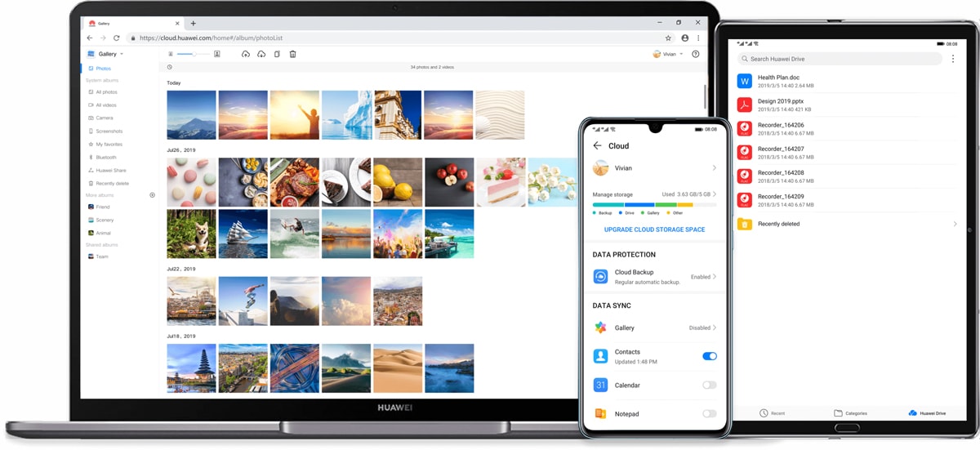Image resolution: width=980 pixels, height=450 pixels.
Task: Tap UPGRADE CLOUD STORAGE SPACE link
Action: [654, 229]
